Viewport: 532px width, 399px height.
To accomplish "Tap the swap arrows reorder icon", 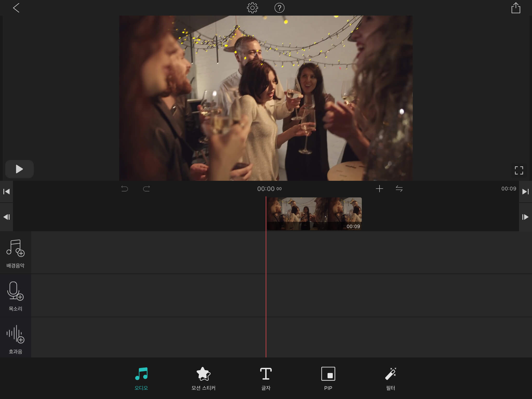I will pos(399,189).
